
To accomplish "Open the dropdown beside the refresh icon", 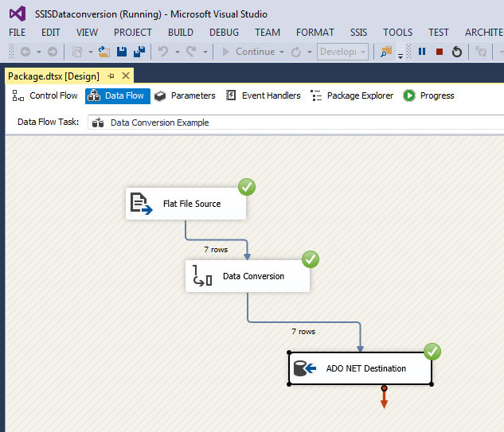I will pos(310,52).
